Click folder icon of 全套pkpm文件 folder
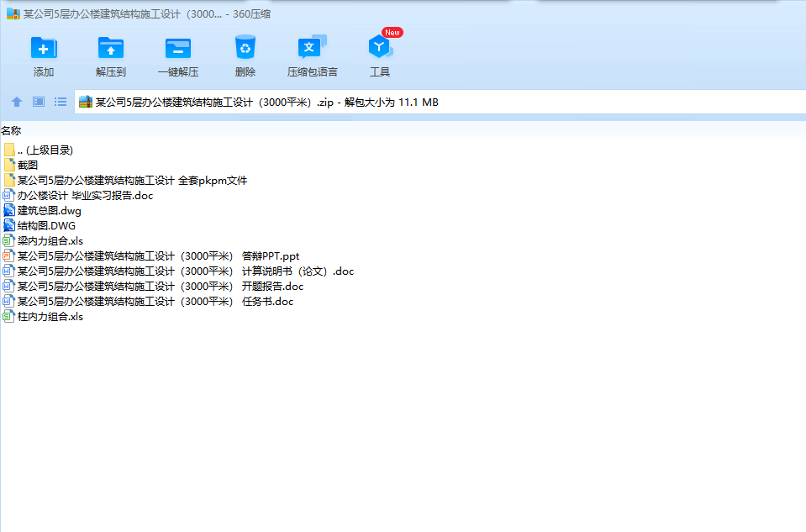Viewport: 806px width, 532px height. click(x=9, y=180)
